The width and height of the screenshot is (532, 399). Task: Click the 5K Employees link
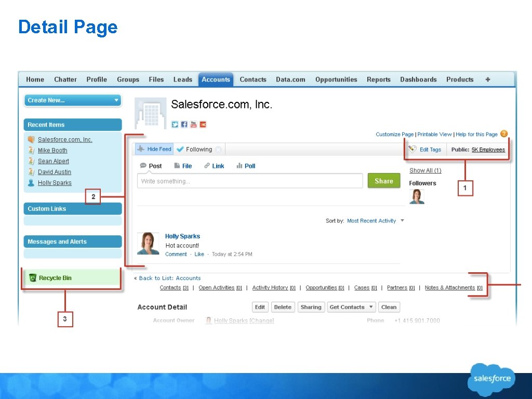[488, 150]
